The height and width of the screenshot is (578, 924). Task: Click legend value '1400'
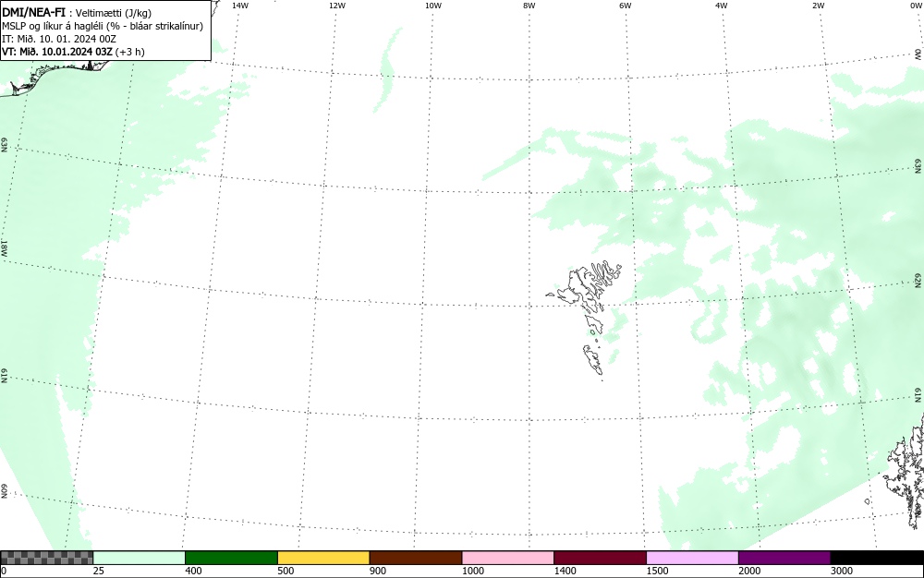click(565, 571)
